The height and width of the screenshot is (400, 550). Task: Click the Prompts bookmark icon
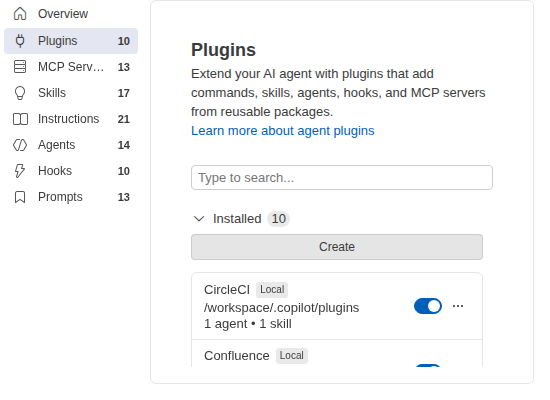(x=20, y=197)
